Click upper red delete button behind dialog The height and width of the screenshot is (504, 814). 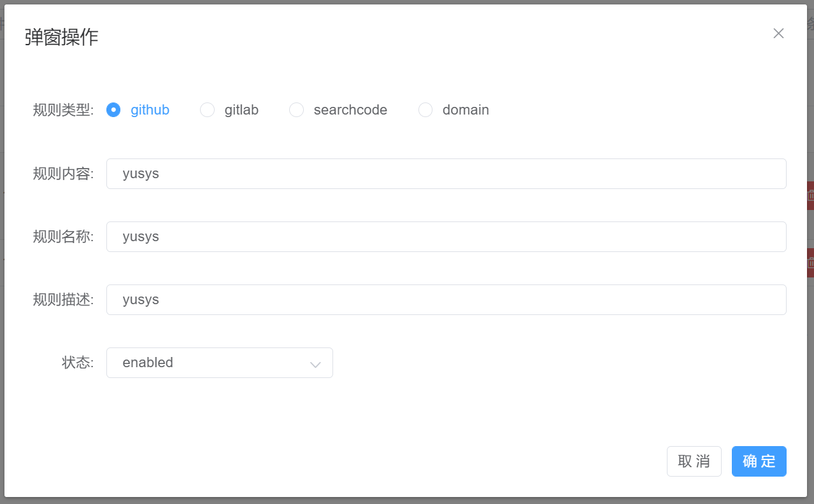point(810,196)
